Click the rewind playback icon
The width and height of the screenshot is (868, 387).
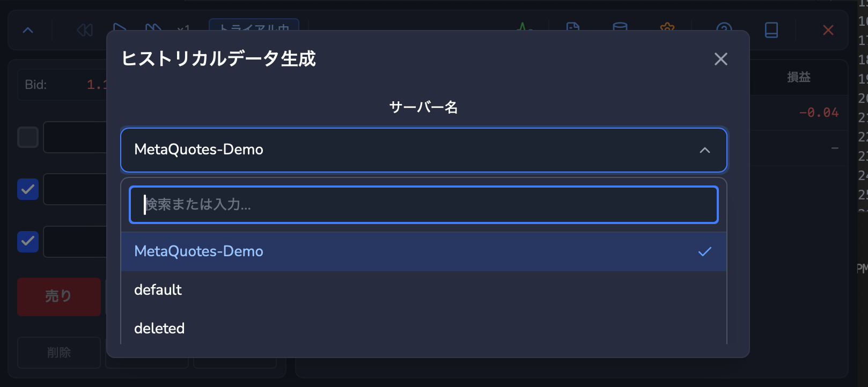coord(85,30)
